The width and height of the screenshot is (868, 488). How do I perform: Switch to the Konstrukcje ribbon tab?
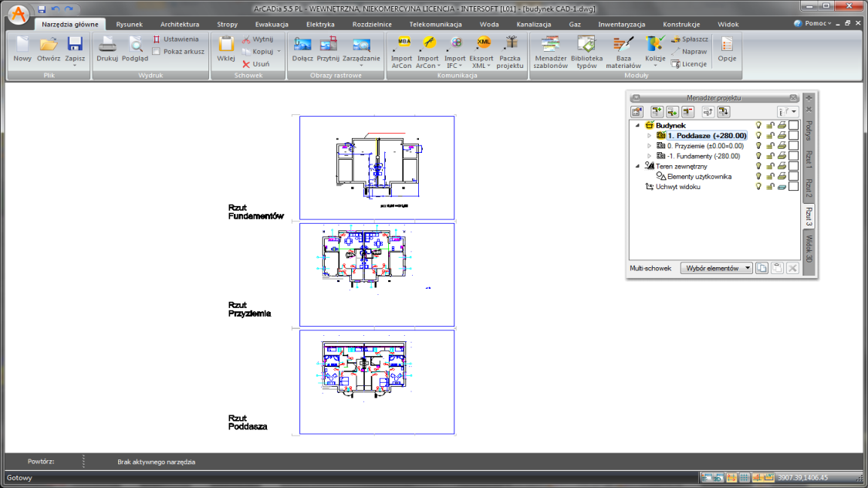point(681,25)
